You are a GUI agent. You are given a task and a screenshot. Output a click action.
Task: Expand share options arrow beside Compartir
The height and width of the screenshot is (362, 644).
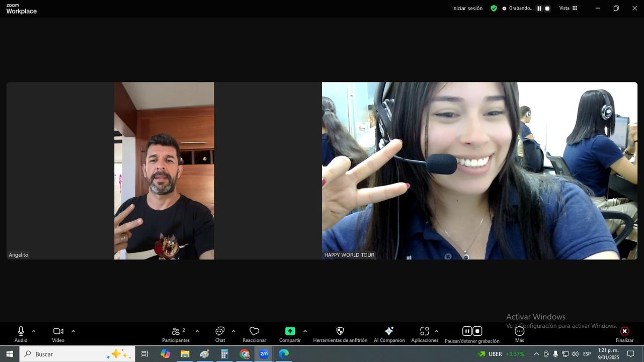[x=305, y=331]
